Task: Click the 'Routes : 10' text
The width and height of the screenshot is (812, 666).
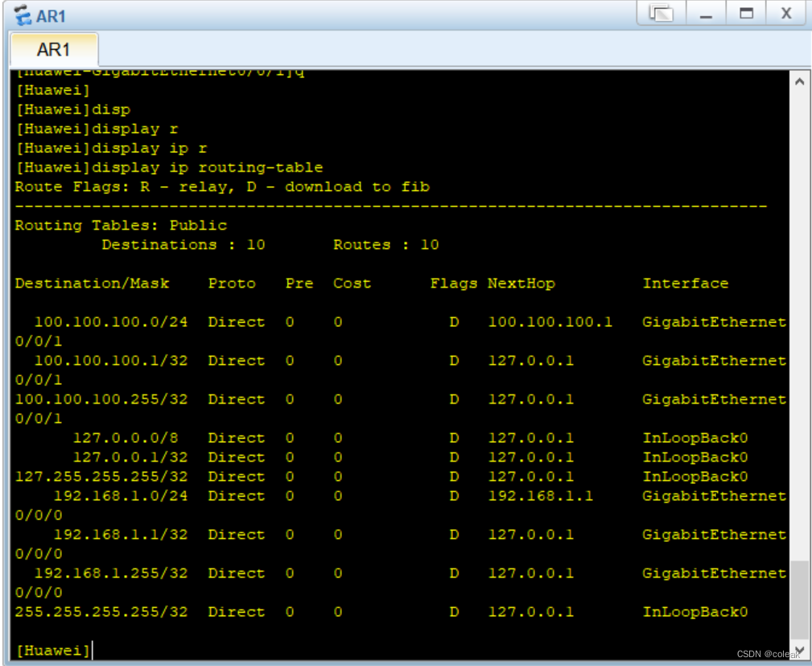Action: [x=385, y=245]
